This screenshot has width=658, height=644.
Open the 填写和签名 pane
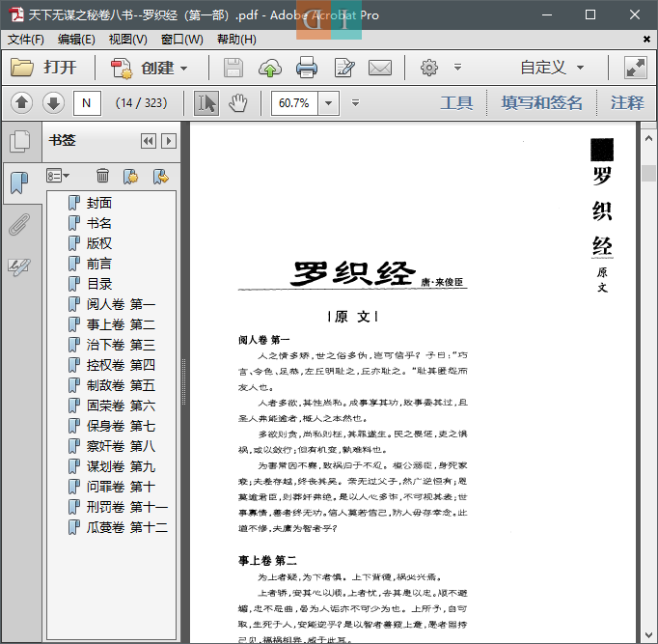tap(541, 103)
